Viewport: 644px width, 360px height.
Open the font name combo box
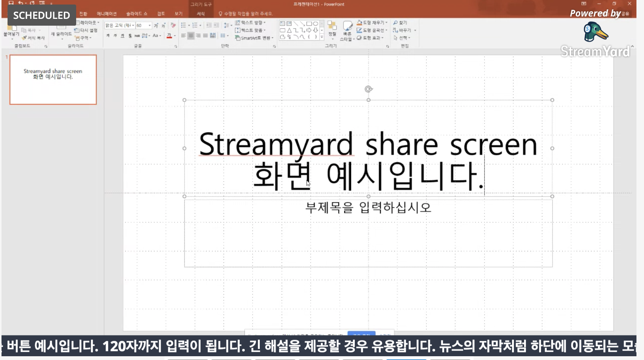pos(120,25)
